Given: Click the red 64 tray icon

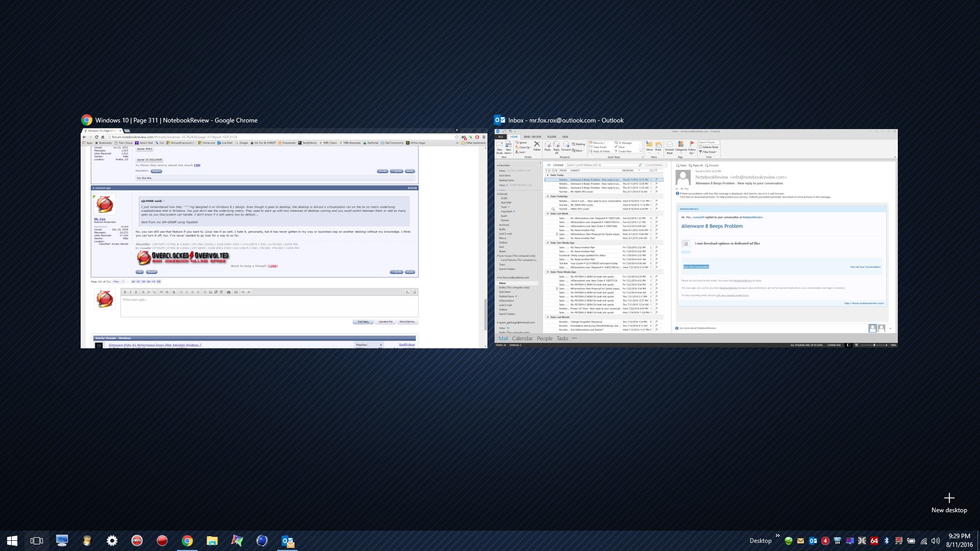Looking at the screenshot, I should [x=874, y=541].
